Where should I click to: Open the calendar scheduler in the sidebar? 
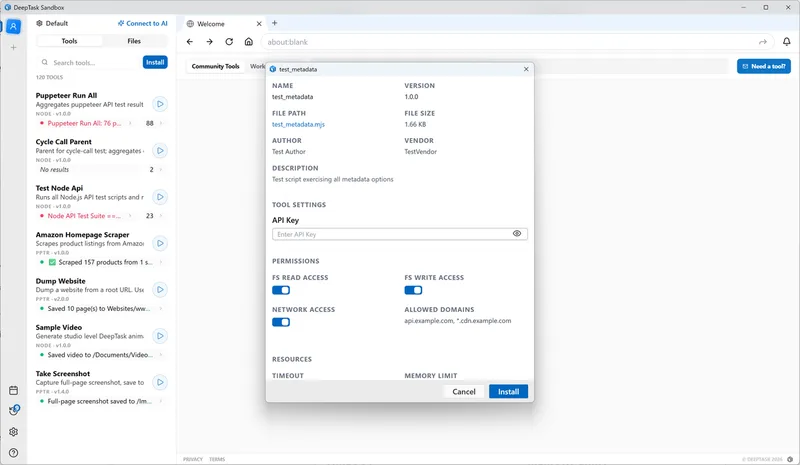point(14,390)
